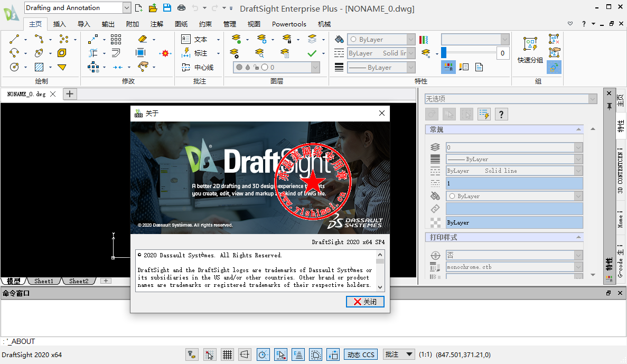Toggle the highlighted properties palette icon

(448, 67)
